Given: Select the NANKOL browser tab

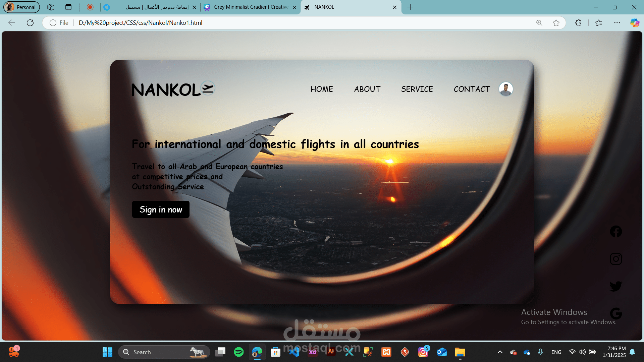Looking at the screenshot, I should click(x=351, y=7).
